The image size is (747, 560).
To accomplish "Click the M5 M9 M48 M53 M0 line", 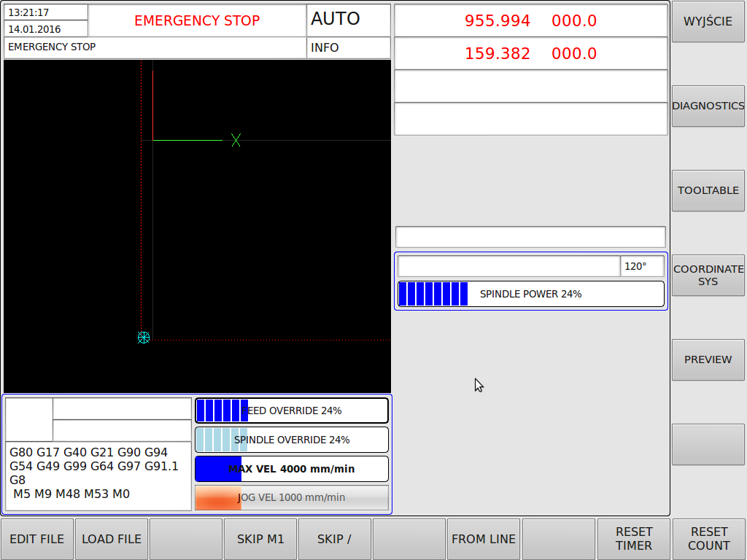I will point(71,494).
